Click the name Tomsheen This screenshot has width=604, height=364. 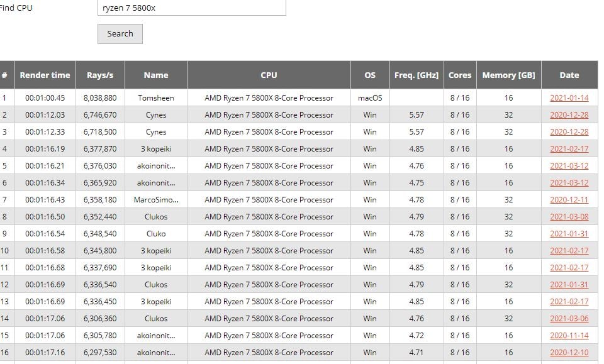tap(156, 97)
